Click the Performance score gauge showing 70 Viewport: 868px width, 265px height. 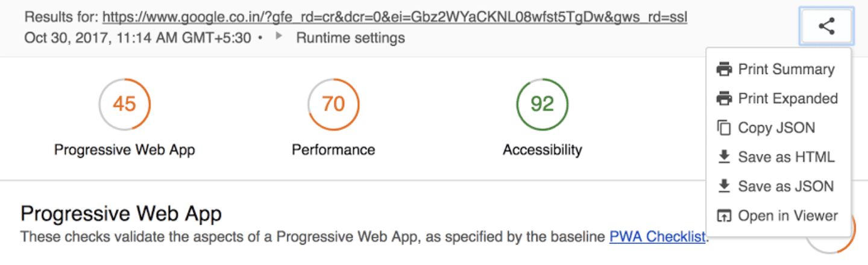point(333,104)
